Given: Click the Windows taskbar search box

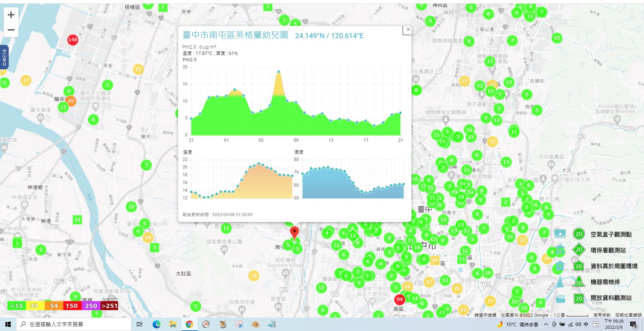Looking at the screenshot, I should (74, 324).
